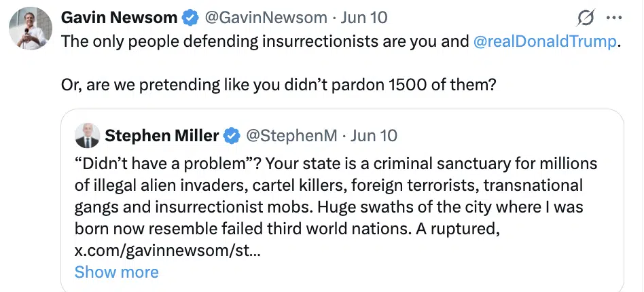Screen dimensions: 644x292
Task: Open Gavin Newsom's profile picture
Action: click(x=31, y=29)
